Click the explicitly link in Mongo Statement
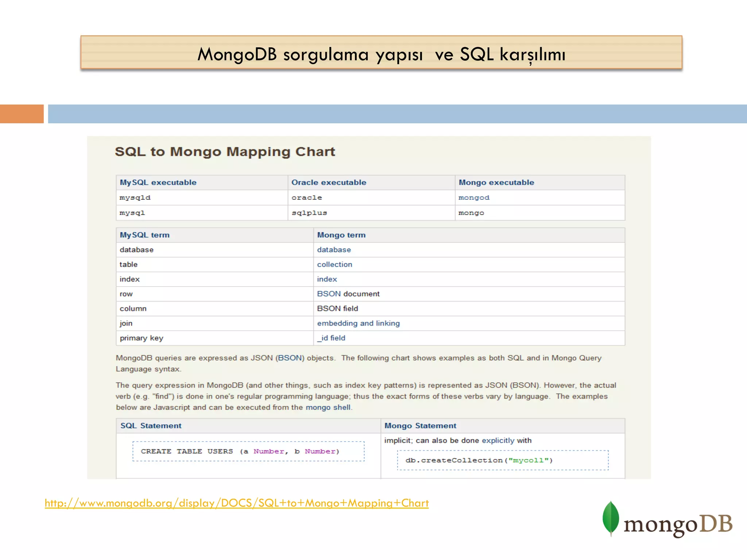The width and height of the screenshot is (747, 560). point(498,440)
